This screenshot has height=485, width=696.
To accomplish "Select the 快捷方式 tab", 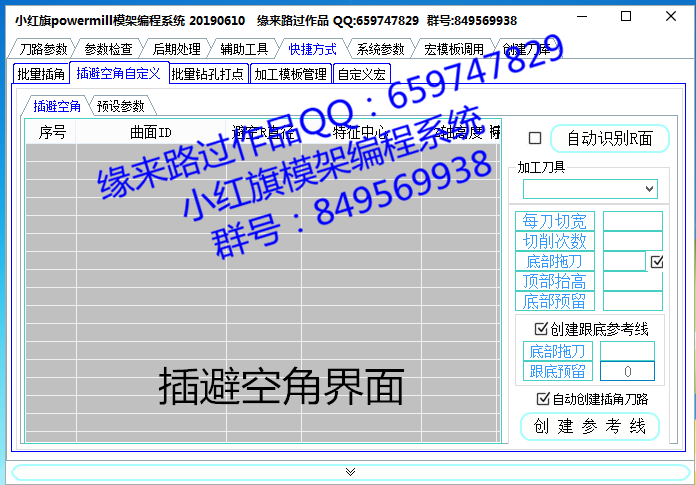I will pos(312,49).
